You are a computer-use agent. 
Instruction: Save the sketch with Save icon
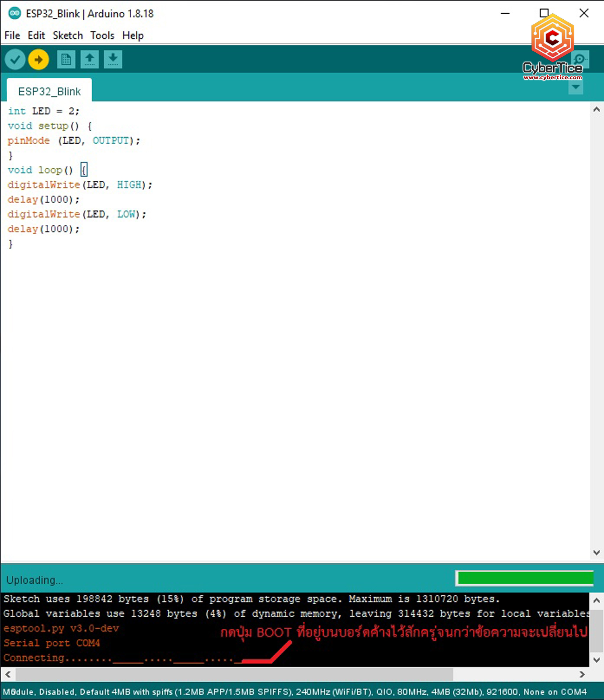tap(113, 60)
